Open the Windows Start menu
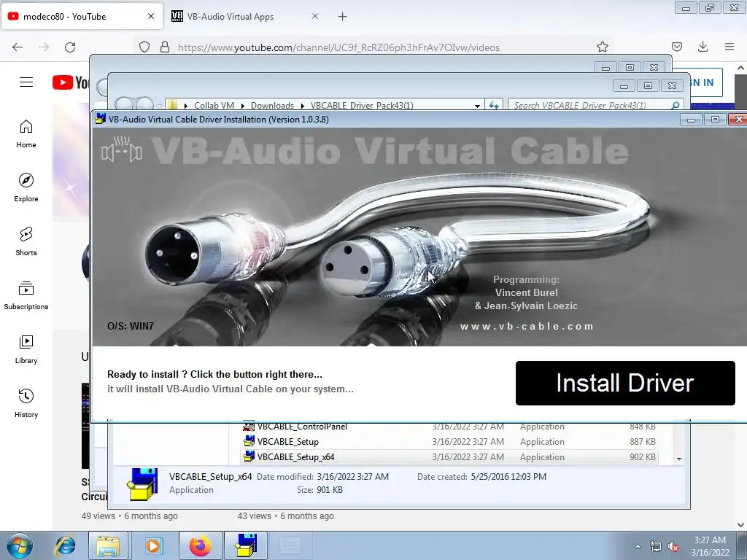This screenshot has width=747, height=560. tap(19, 545)
